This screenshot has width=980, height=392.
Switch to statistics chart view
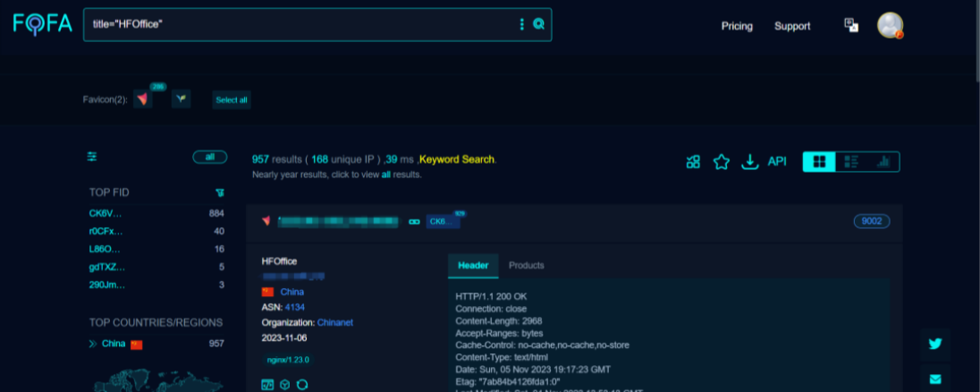[883, 162]
